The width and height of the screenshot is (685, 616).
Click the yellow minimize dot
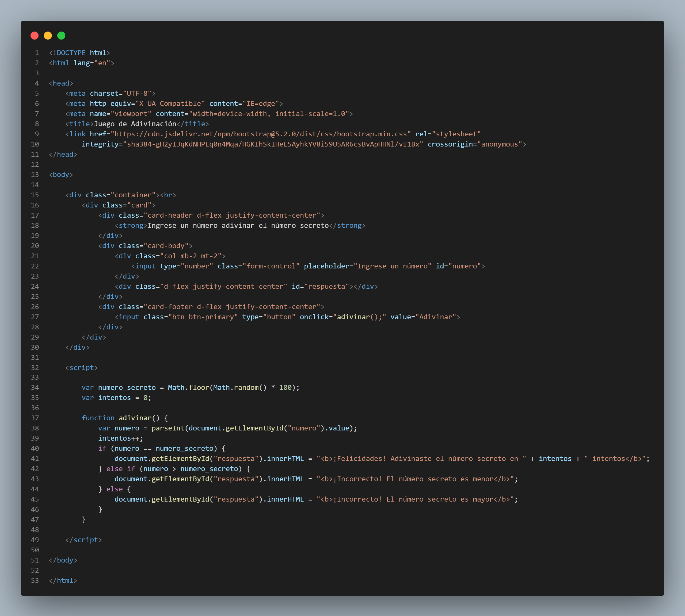pyautogui.click(x=48, y=36)
